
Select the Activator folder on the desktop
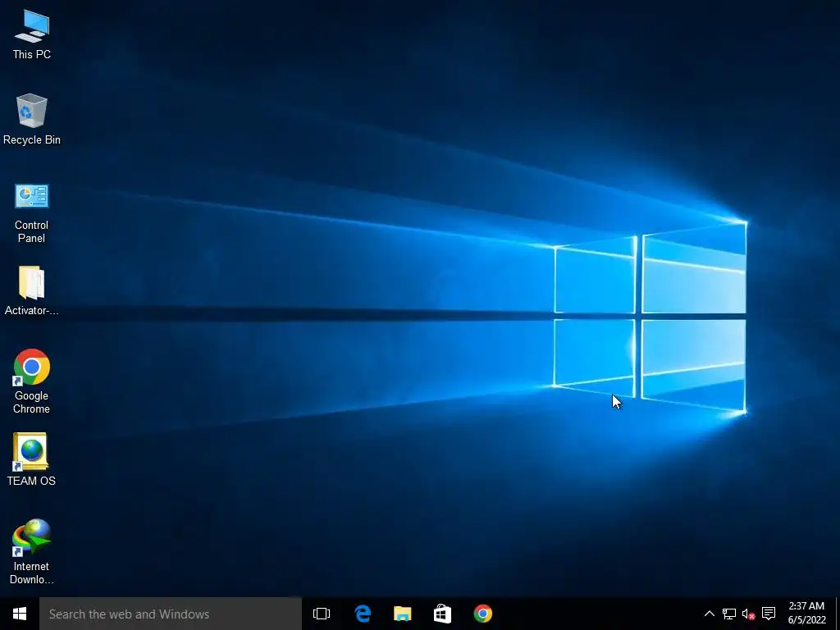[32, 290]
